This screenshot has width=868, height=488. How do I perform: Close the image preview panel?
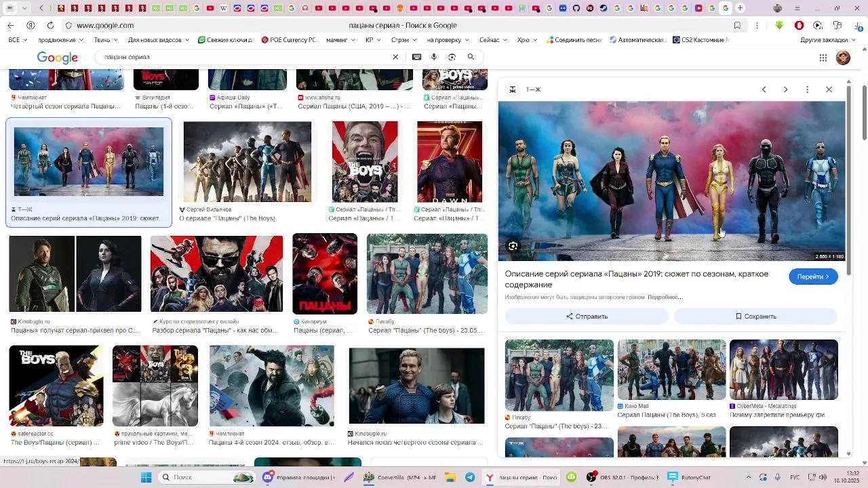pyautogui.click(x=829, y=89)
